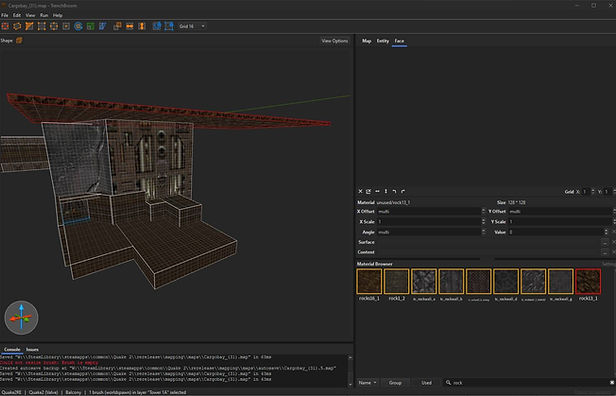Activate the Edge tool
Image resolution: width=616 pixels, height=396 pixels.
[x=54, y=26]
